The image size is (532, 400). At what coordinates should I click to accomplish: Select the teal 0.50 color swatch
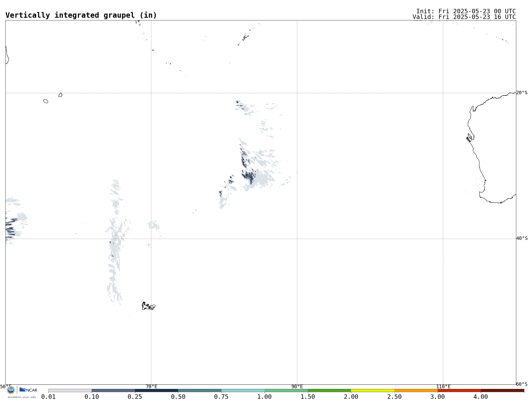(x=200, y=391)
